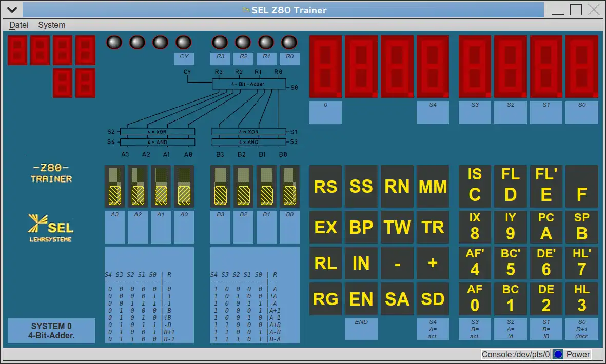
Task: Toggle the B3 input switch
Action: click(220, 187)
